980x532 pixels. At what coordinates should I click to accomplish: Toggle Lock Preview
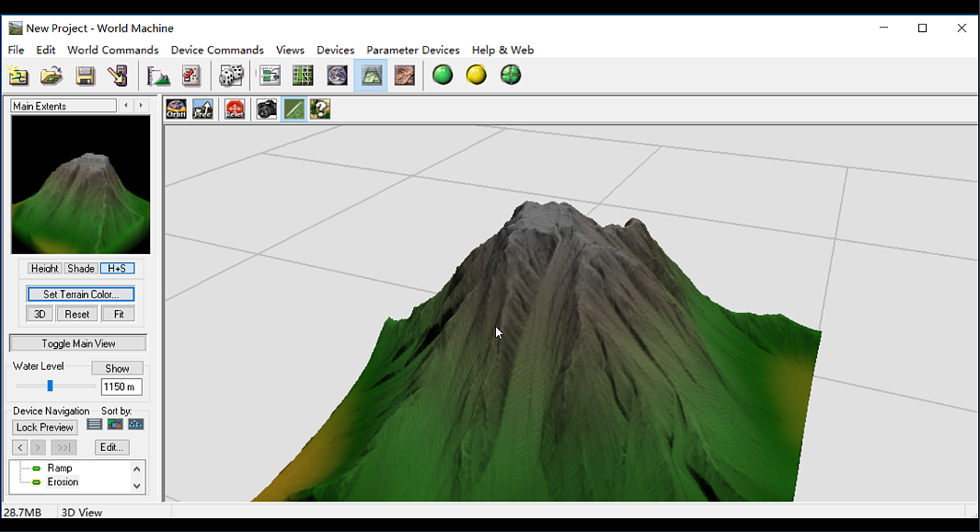[44, 427]
